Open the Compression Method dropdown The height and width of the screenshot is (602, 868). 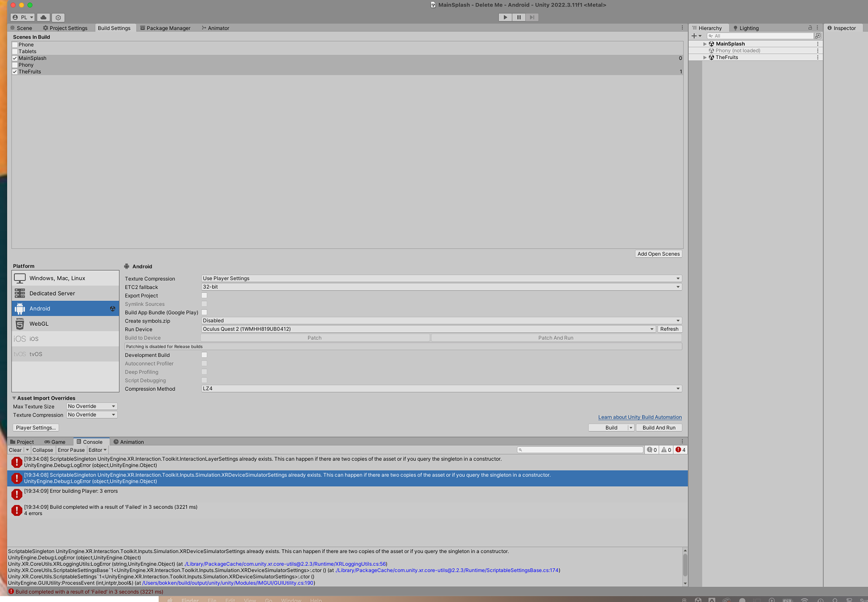441,389
